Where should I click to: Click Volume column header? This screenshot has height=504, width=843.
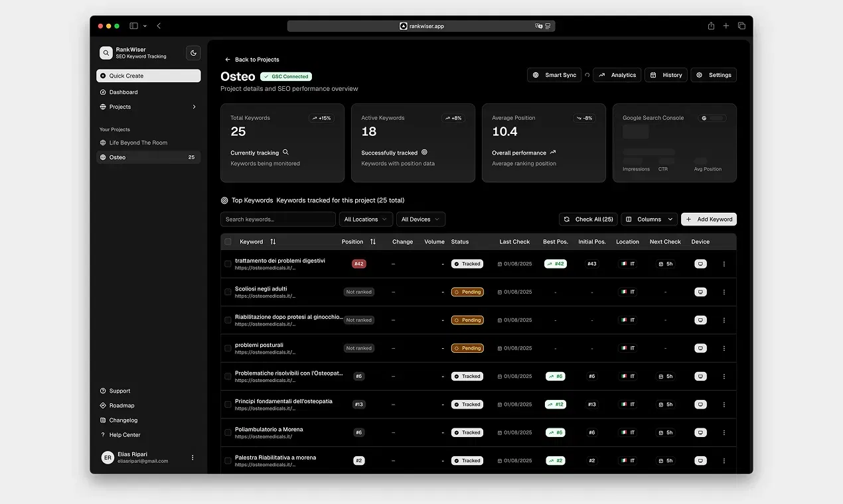tap(435, 242)
